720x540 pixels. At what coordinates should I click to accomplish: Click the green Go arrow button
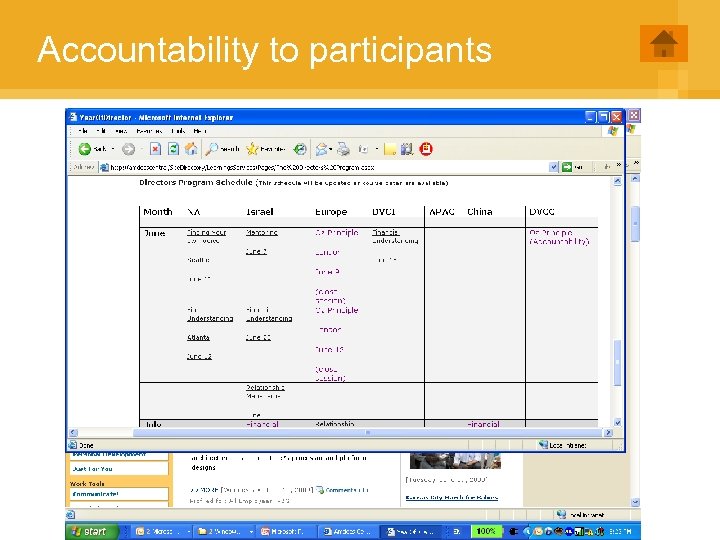click(x=567, y=167)
